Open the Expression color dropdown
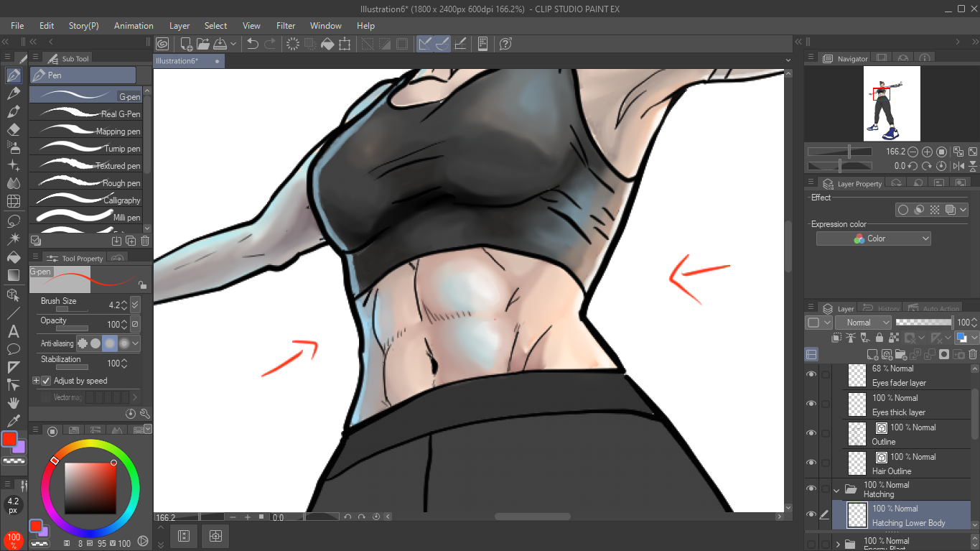980x551 pixels. (873, 239)
